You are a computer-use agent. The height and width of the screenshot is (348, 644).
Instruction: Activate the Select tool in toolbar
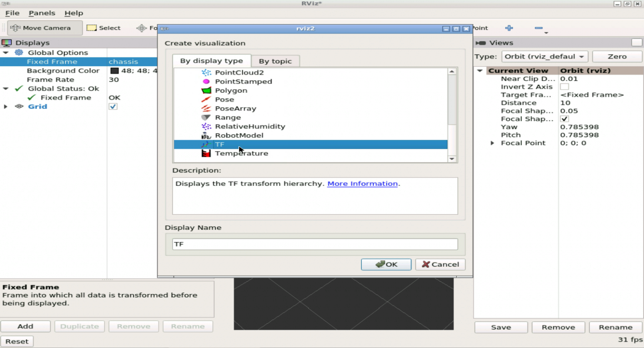click(x=104, y=28)
